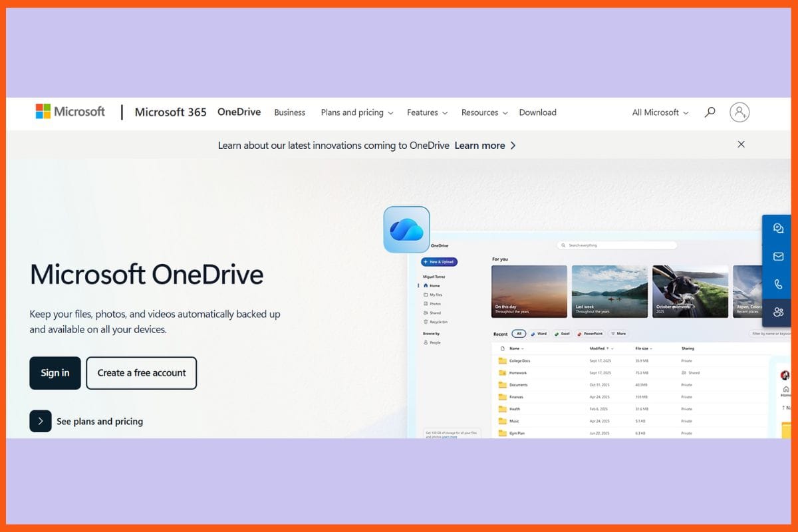
Task: Click the search magnifier in the top navigation
Action: point(710,112)
